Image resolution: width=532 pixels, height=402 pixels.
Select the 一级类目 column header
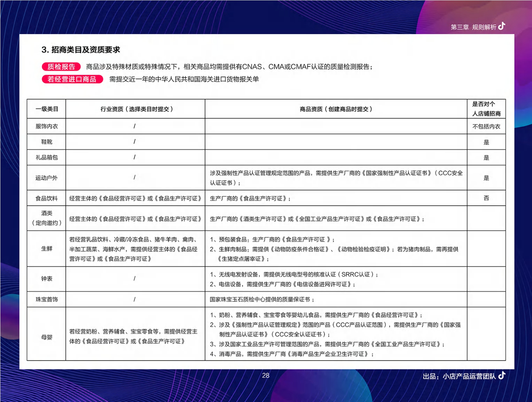(47, 109)
